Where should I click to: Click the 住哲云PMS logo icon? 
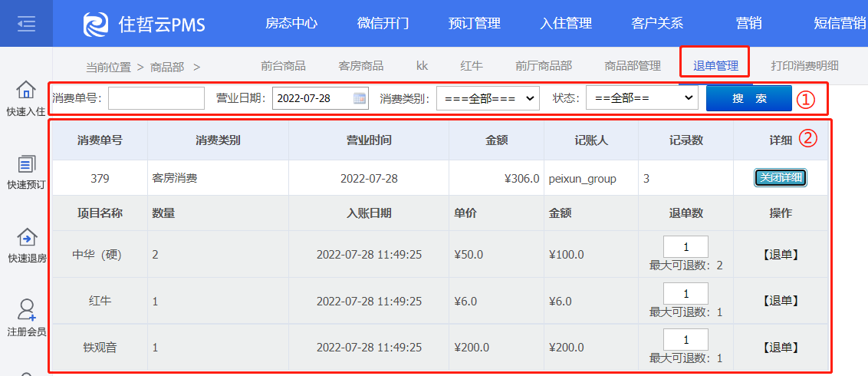96,25
